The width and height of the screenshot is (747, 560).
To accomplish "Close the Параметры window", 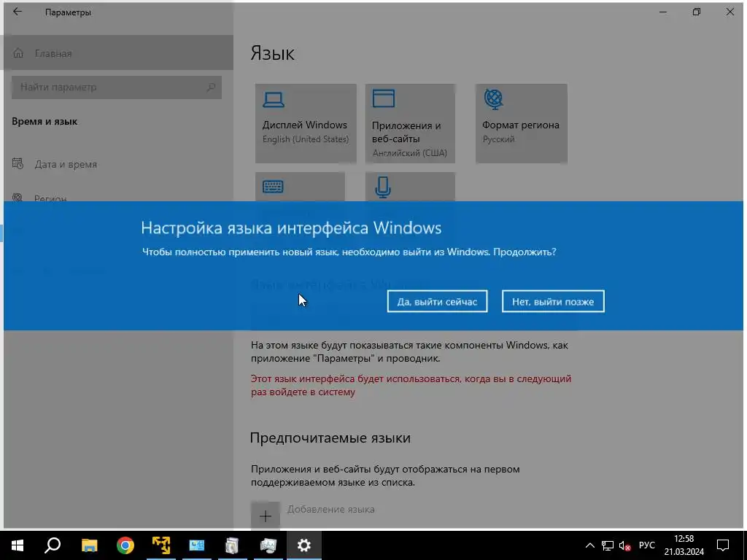I will [x=729, y=12].
